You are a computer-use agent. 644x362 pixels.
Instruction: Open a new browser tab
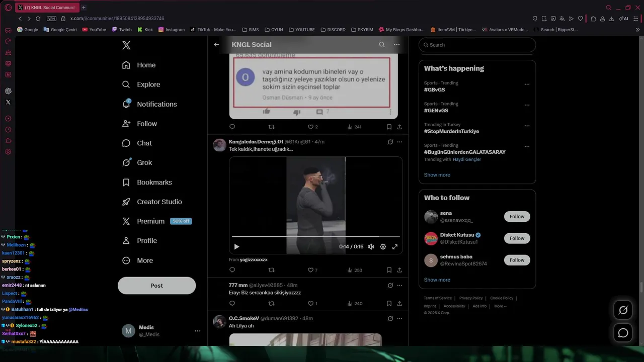pyautogui.click(x=84, y=8)
